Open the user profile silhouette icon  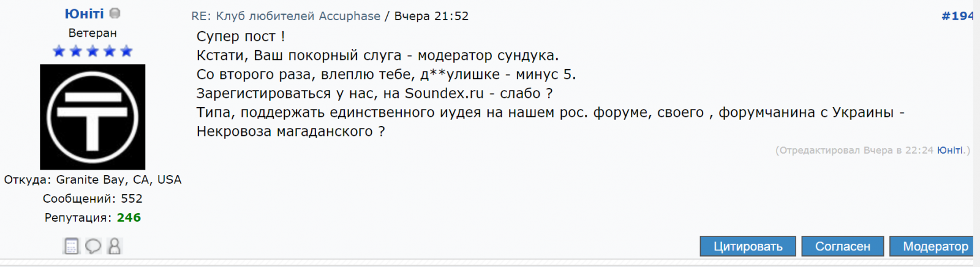(115, 246)
